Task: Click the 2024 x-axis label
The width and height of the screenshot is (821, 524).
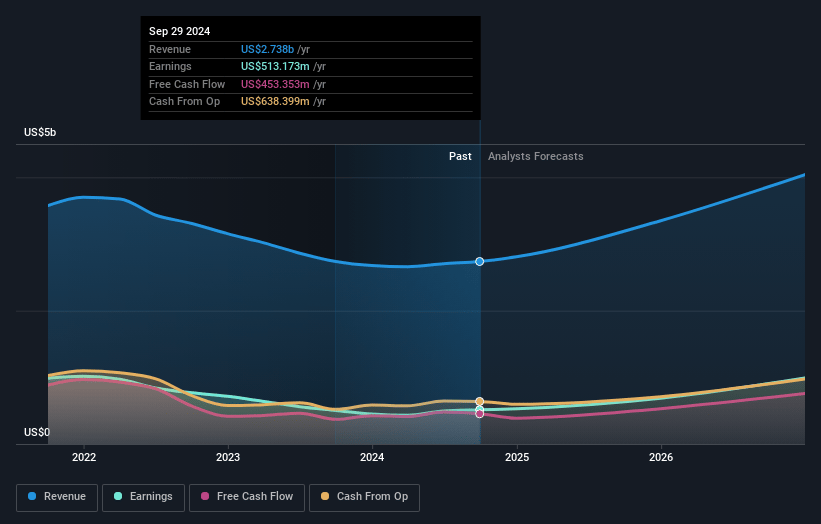Action: pyautogui.click(x=372, y=457)
